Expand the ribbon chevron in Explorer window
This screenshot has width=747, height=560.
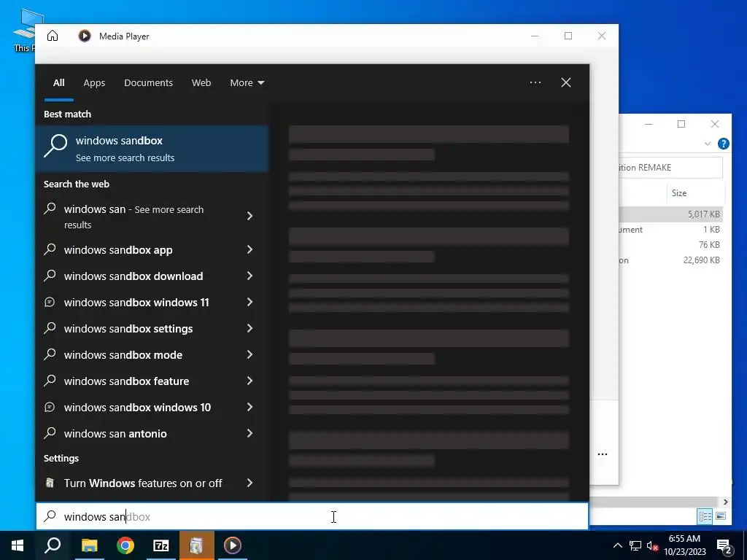tap(708, 144)
